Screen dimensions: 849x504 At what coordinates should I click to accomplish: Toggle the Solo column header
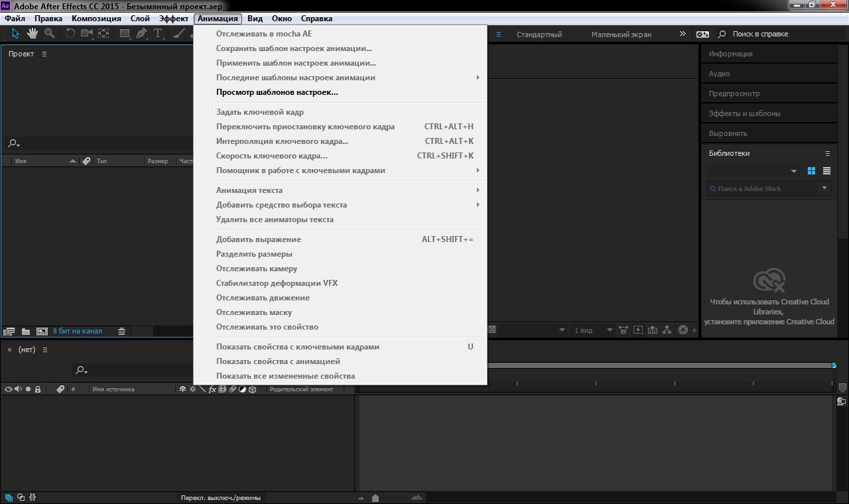click(x=28, y=389)
